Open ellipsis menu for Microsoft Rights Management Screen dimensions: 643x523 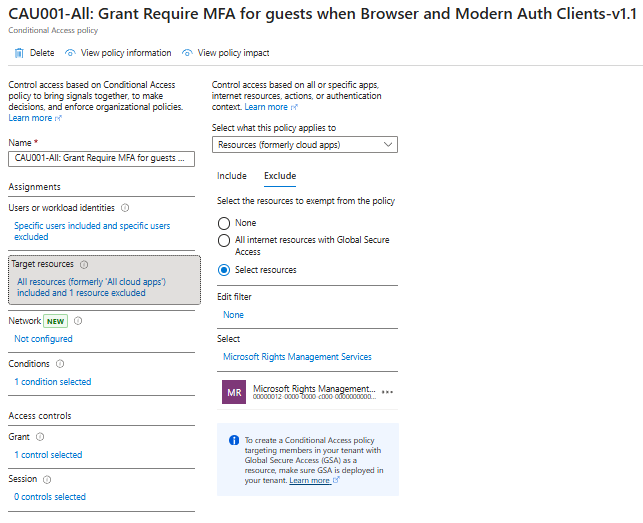click(x=388, y=392)
